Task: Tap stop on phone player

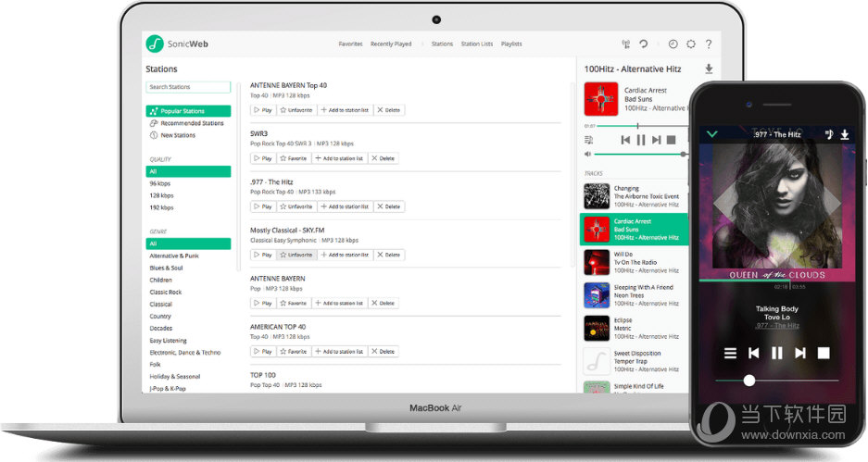Action: [824, 353]
